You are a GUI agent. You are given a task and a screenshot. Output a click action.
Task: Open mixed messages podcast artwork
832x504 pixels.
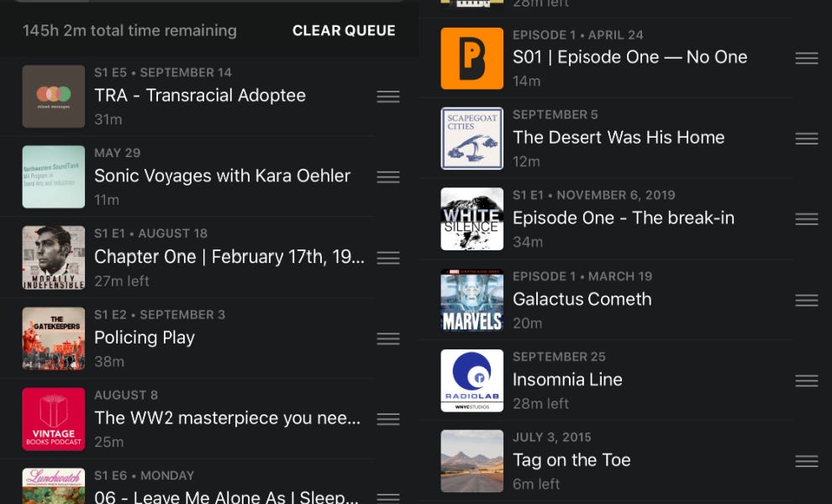tap(54, 97)
